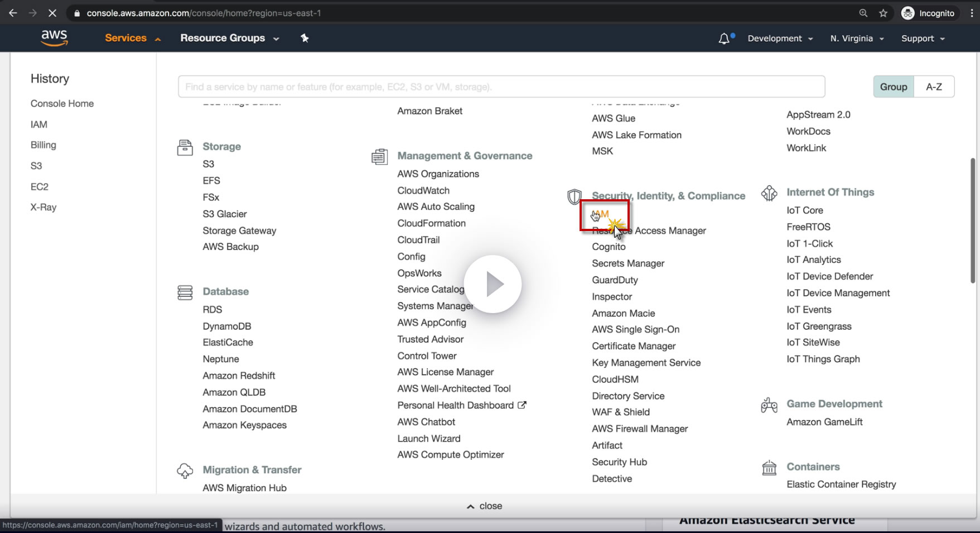Screen dimensions: 980x533
Task: Click the Storage category icon
Action: click(185, 147)
